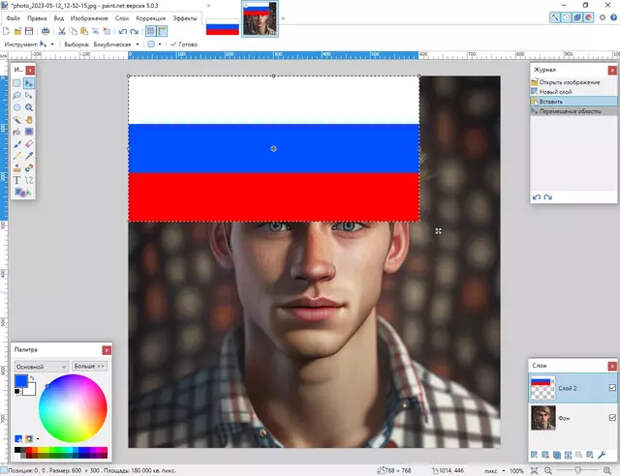Duplicate the selected layer
The height and width of the screenshot is (476, 620).
tap(557, 455)
